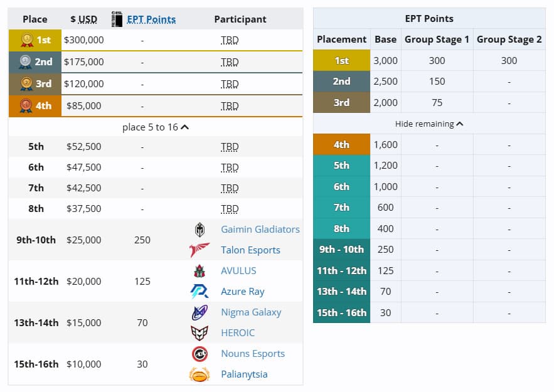Select the 3,000 base points cell
Image resolution: width=554 pixels, height=392 pixels.
[385, 60]
